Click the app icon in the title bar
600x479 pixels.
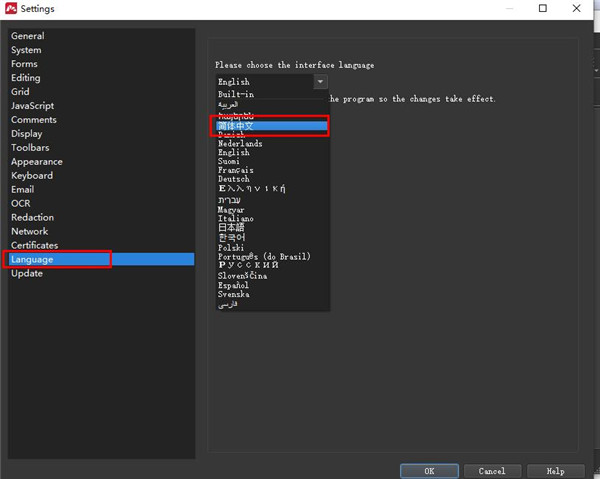coord(11,9)
